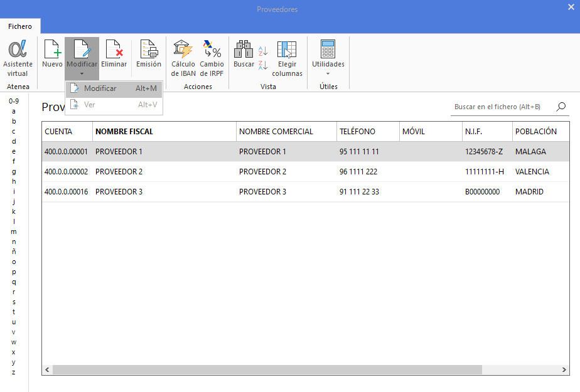This screenshot has height=392, width=580.
Task: Open Elegir columnas chooser
Action: click(287, 58)
